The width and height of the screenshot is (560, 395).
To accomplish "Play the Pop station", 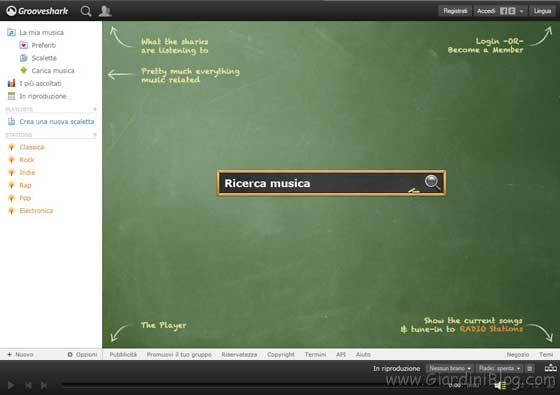I will pyautogui.click(x=25, y=198).
